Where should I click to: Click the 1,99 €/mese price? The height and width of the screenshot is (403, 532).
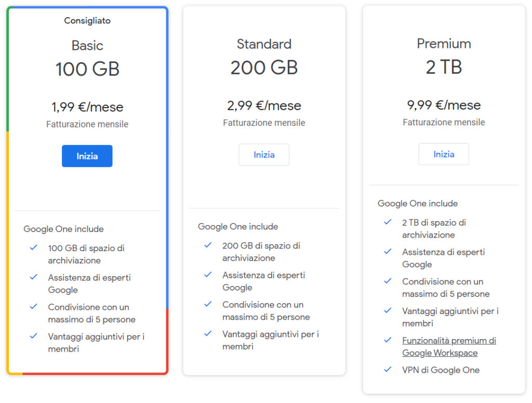(x=87, y=108)
